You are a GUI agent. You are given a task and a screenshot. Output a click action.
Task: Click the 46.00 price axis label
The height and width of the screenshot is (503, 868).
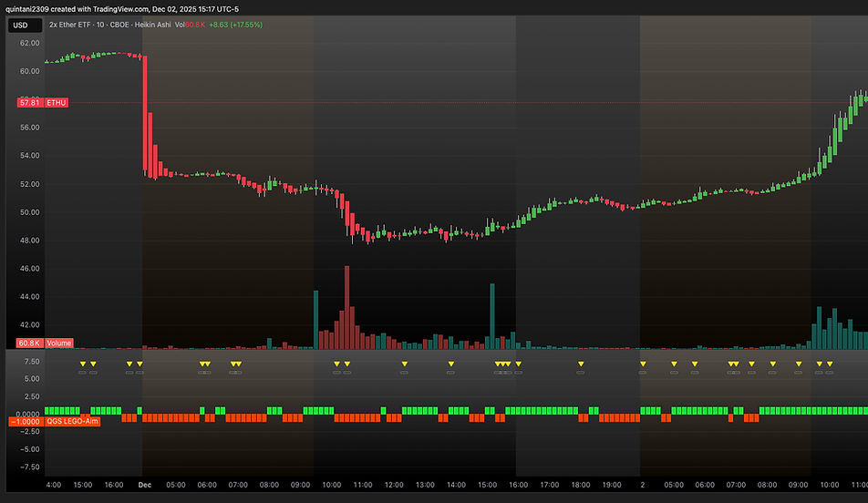tap(30, 269)
